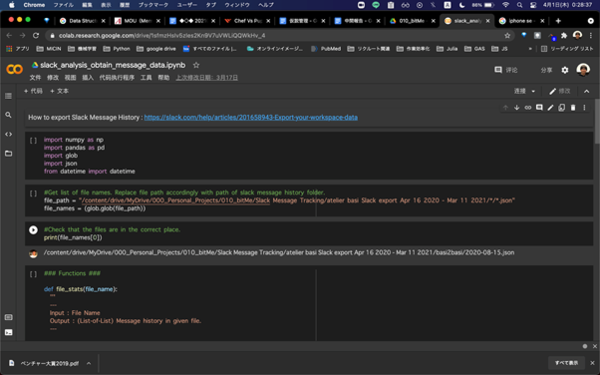Open the Slack export help article link

251,117
